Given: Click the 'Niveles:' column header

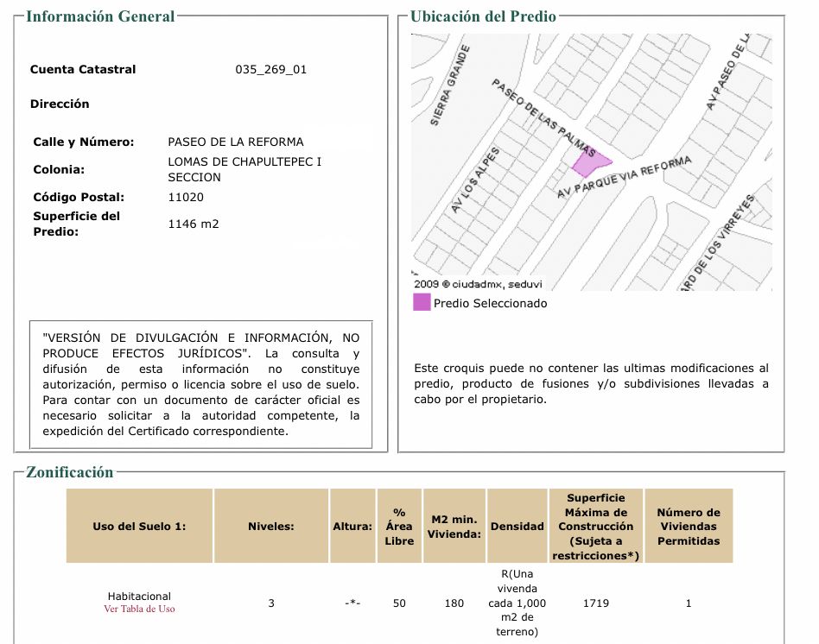Looking at the screenshot, I should [x=271, y=526].
